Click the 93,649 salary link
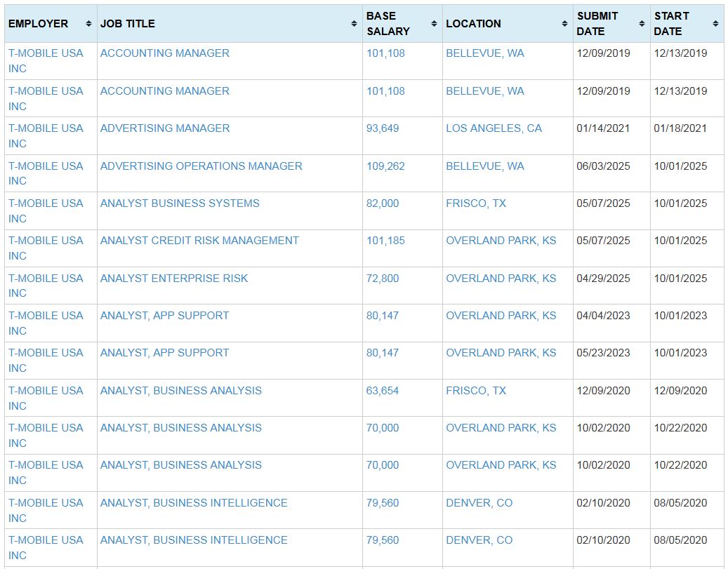Screen dimensions: 728x569 click(x=383, y=128)
